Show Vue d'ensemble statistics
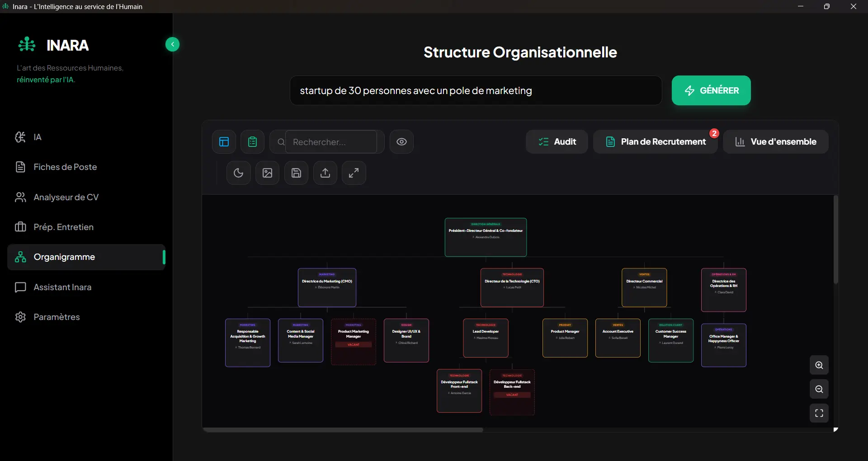Image resolution: width=868 pixels, height=461 pixels. click(776, 142)
